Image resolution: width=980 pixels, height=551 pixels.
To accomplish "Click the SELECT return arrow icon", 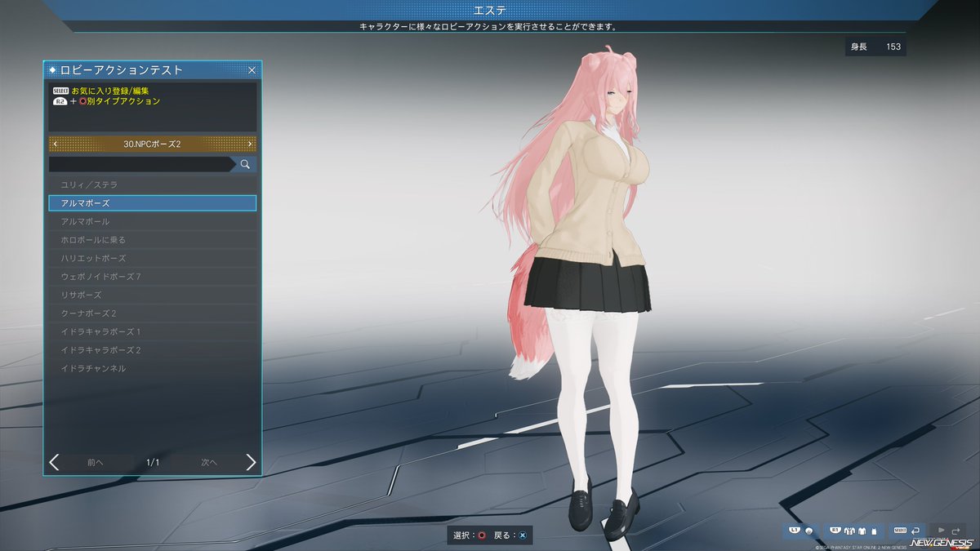I will (x=915, y=531).
